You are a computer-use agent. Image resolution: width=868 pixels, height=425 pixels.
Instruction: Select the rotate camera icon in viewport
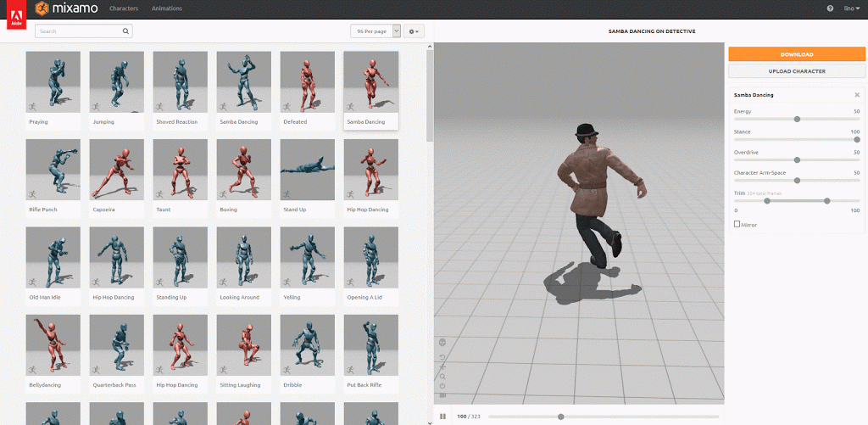click(x=442, y=357)
